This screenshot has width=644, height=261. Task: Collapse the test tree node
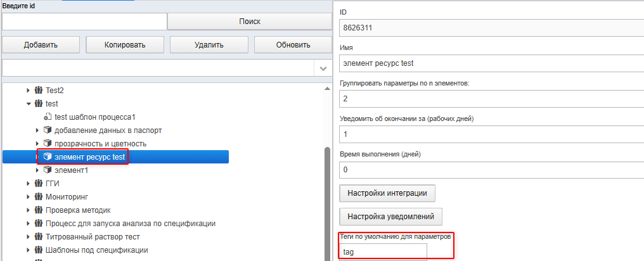[29, 103]
